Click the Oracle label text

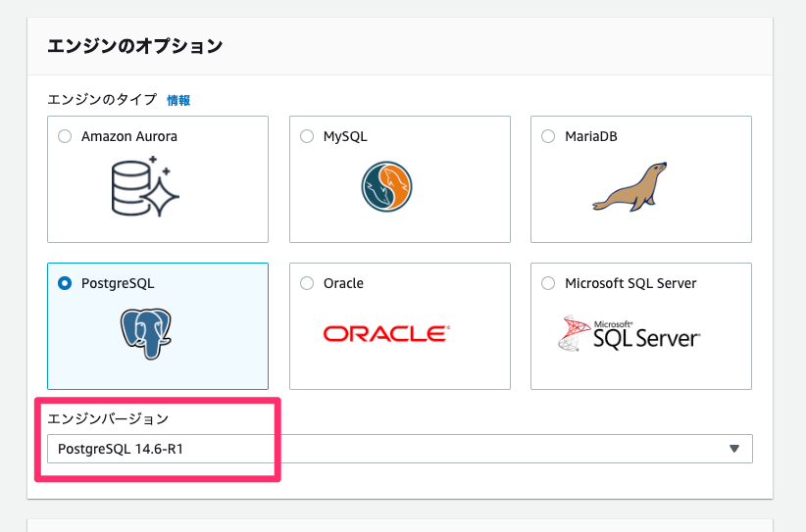click(343, 283)
